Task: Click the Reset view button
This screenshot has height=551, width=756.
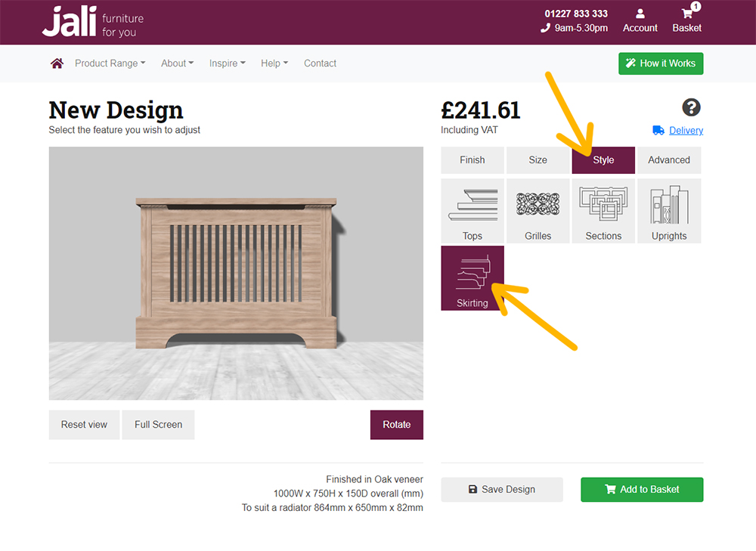Action: pos(84,425)
